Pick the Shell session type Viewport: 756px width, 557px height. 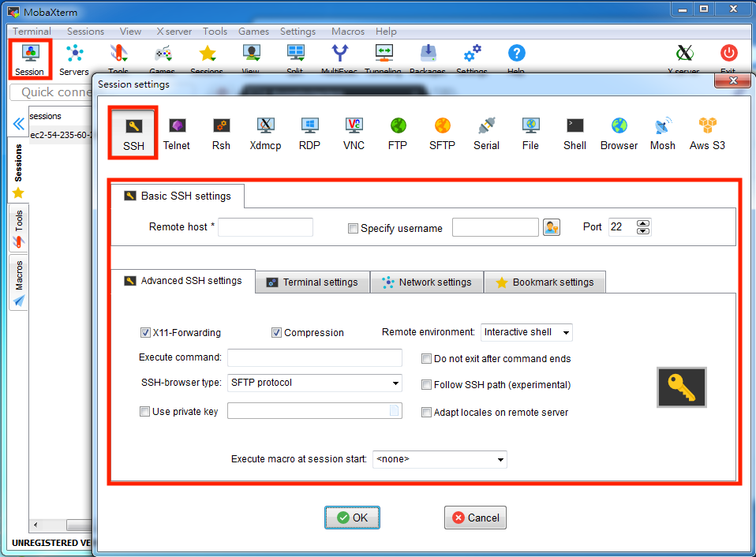pos(574,133)
